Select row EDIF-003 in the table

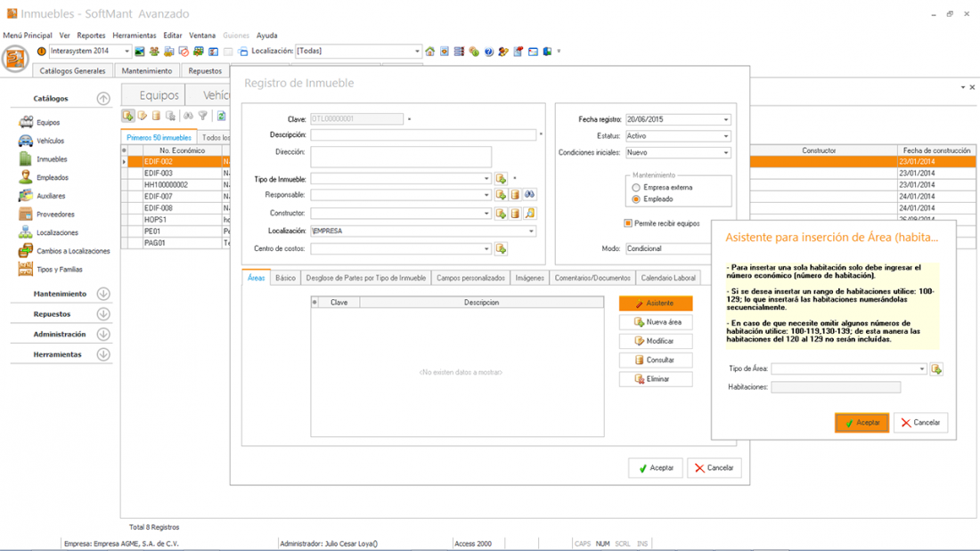158,174
